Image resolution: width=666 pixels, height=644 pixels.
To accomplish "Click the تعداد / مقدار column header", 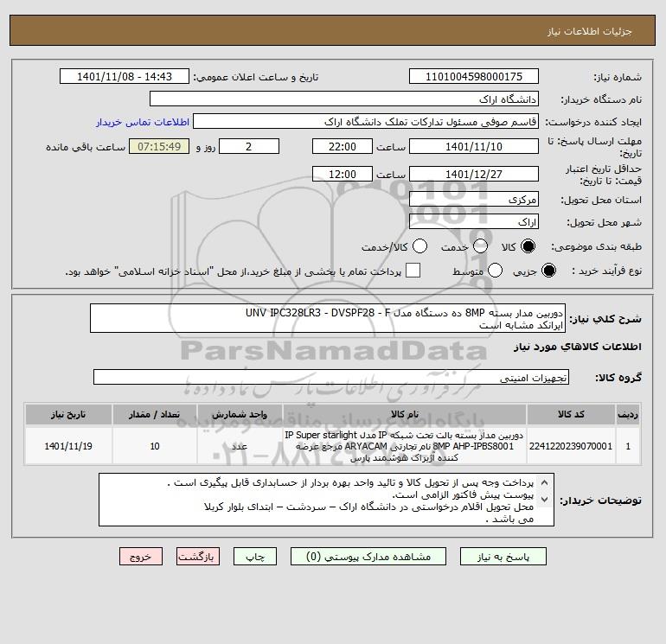I will click(x=155, y=414).
